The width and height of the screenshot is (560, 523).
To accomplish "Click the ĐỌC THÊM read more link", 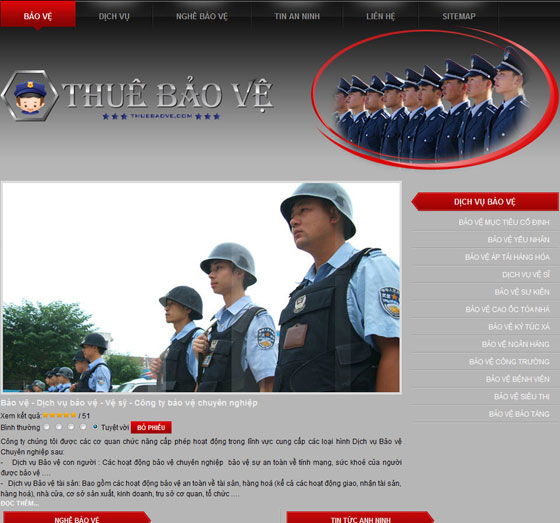I will tap(20, 503).
